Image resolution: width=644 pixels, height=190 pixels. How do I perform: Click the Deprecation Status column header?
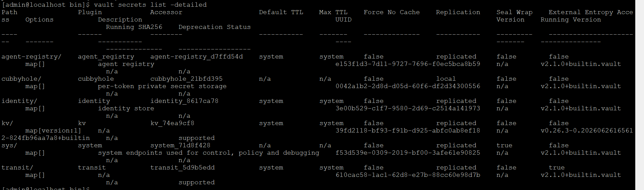point(215,27)
